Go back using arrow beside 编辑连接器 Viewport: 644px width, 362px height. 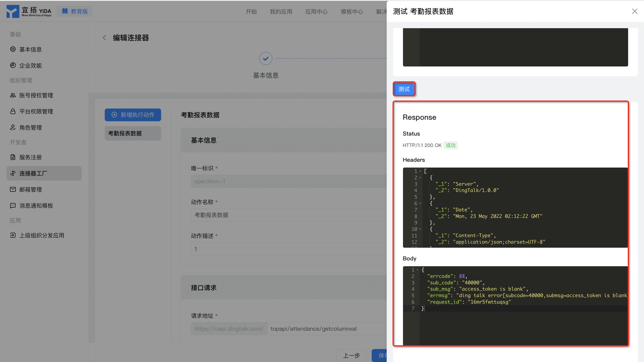click(104, 38)
